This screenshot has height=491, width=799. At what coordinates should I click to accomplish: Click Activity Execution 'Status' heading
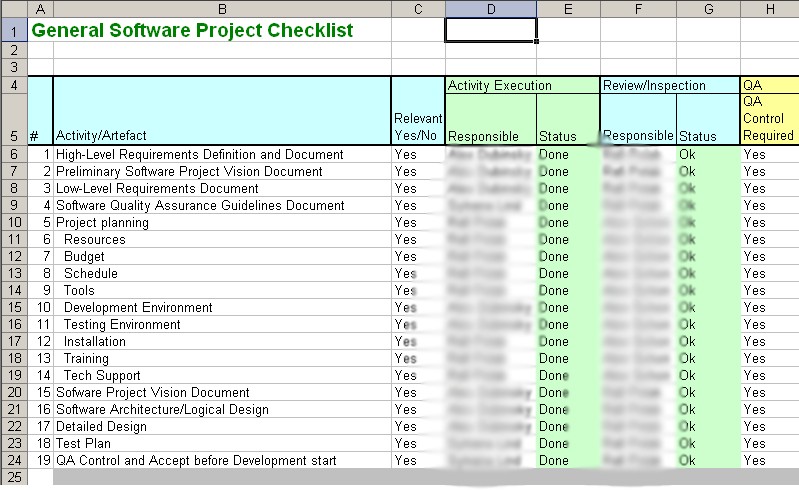point(568,119)
